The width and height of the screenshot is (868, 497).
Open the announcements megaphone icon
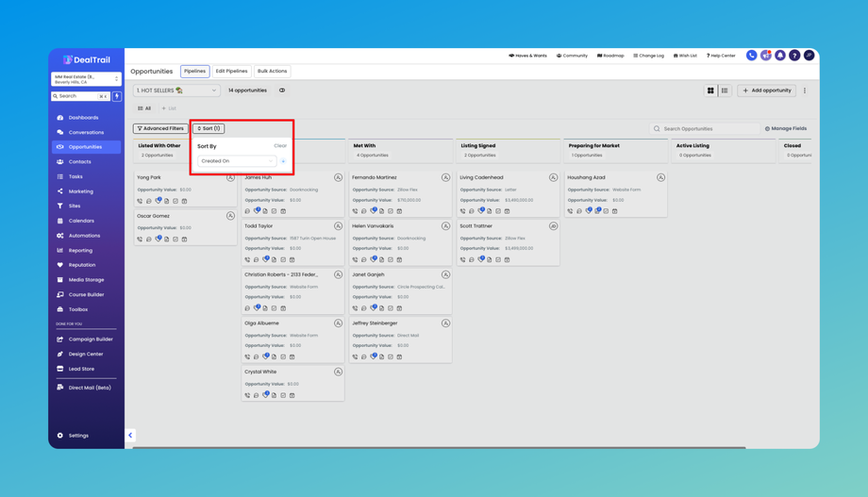pyautogui.click(x=765, y=56)
